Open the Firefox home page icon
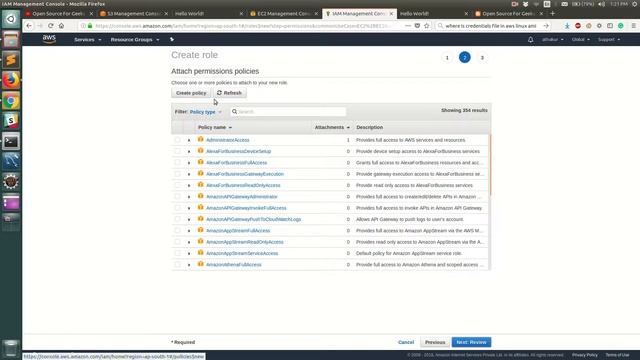The height and width of the screenshot is (360, 640). point(61,26)
